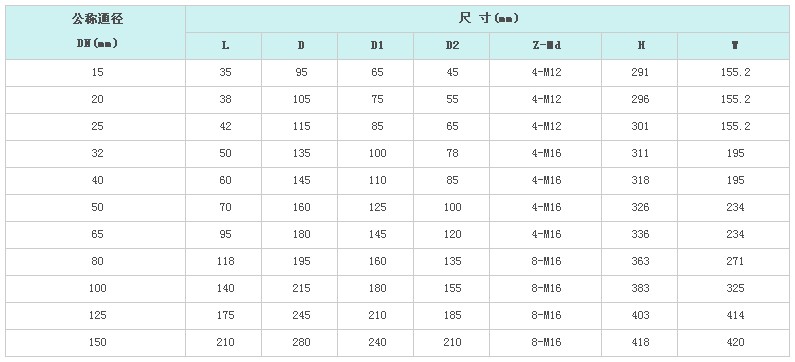
Task: Select the DN 15 row cell
Action: 95,73
